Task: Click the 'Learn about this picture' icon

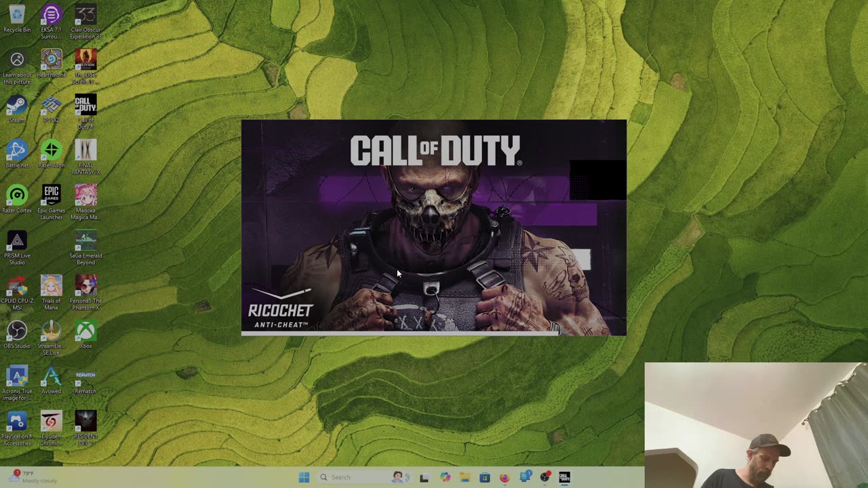Action: 17,67
